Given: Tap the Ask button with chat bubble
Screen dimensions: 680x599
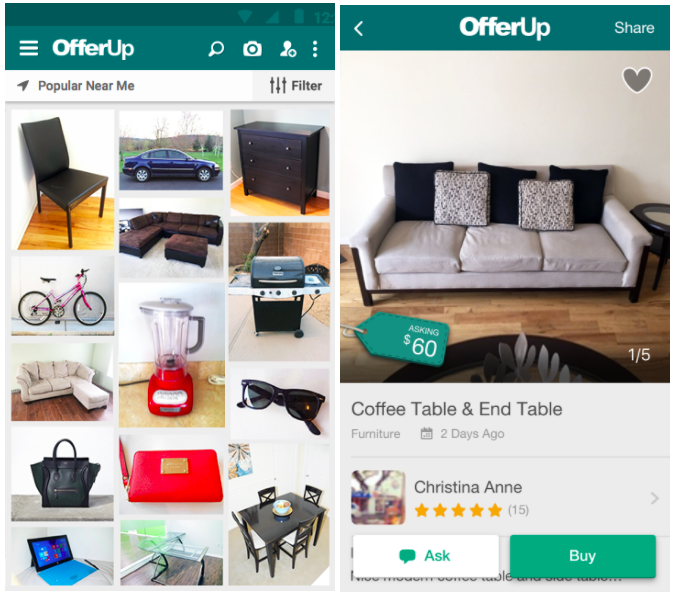Looking at the screenshot, I should coord(425,556).
